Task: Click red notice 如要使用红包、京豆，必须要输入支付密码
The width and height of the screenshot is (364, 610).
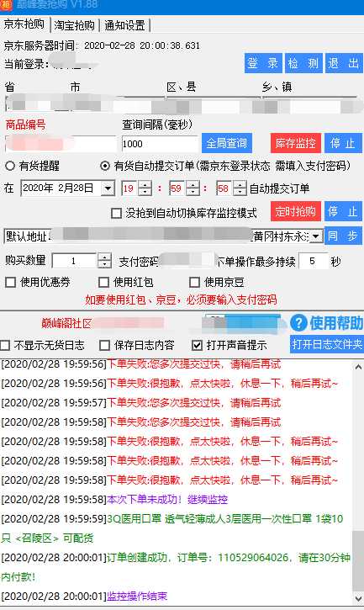Action: click(181, 300)
